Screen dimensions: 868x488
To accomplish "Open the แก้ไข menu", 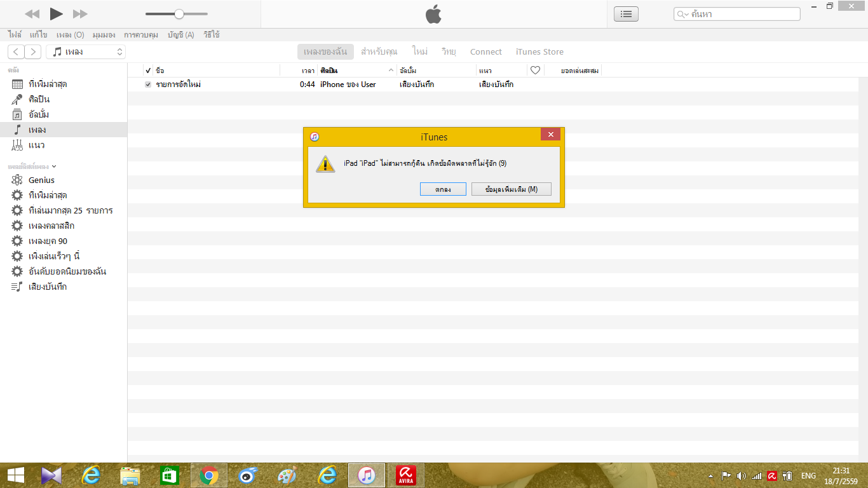I will (38, 35).
